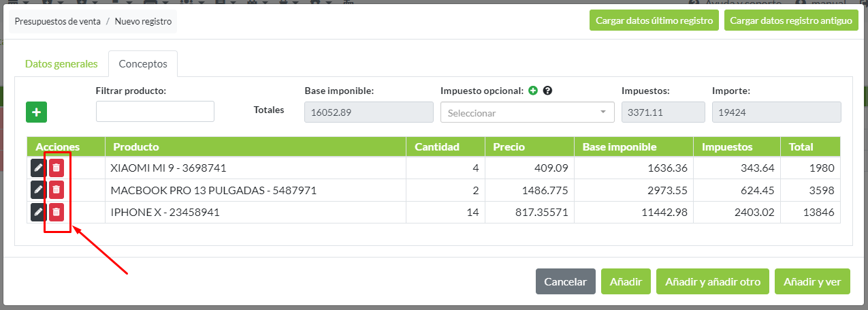Delete the MACBOOK PRO 13 row
Viewport: 868px width, 310px height.
coord(57,190)
